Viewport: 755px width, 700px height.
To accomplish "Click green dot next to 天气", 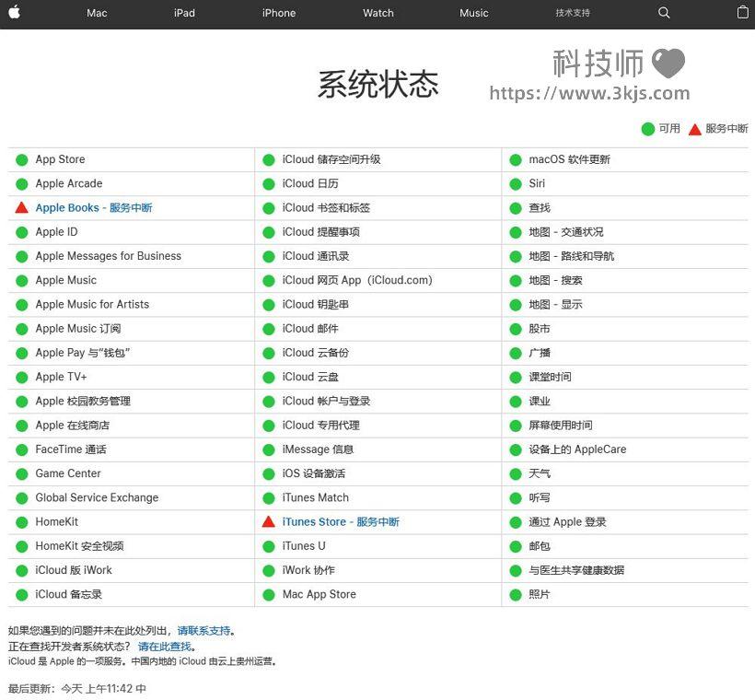I will [x=516, y=474].
